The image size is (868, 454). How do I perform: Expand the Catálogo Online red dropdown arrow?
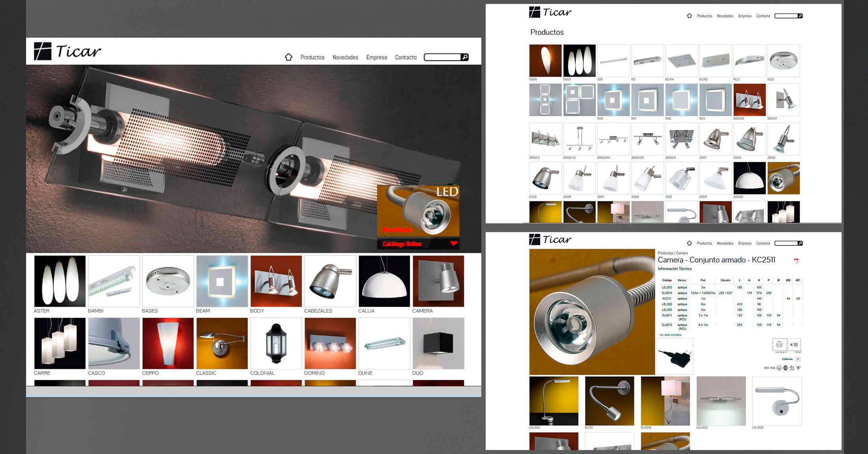tap(454, 243)
